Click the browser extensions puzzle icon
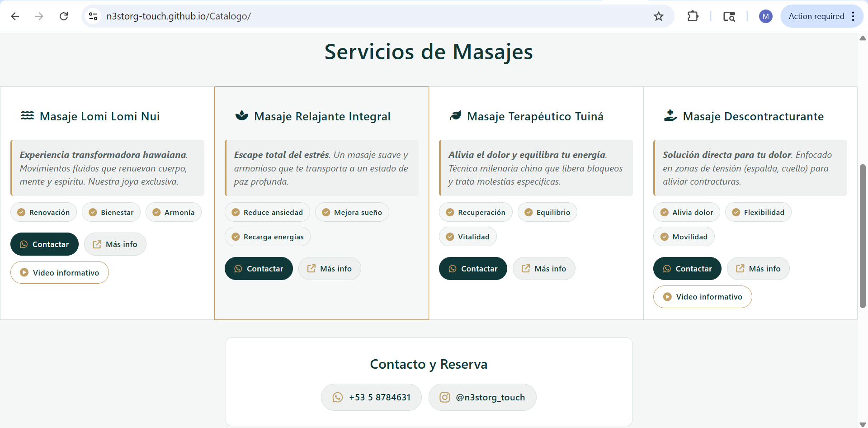The image size is (868, 428). pyautogui.click(x=693, y=16)
